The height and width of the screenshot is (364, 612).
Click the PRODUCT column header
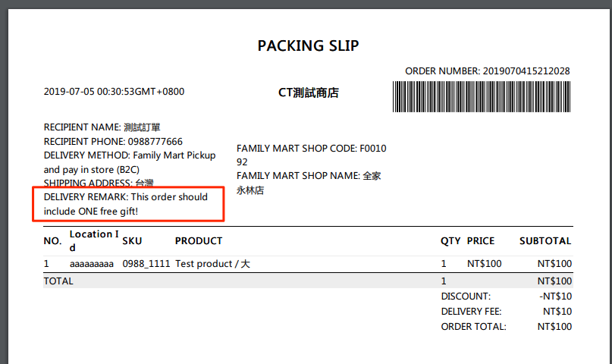point(199,240)
